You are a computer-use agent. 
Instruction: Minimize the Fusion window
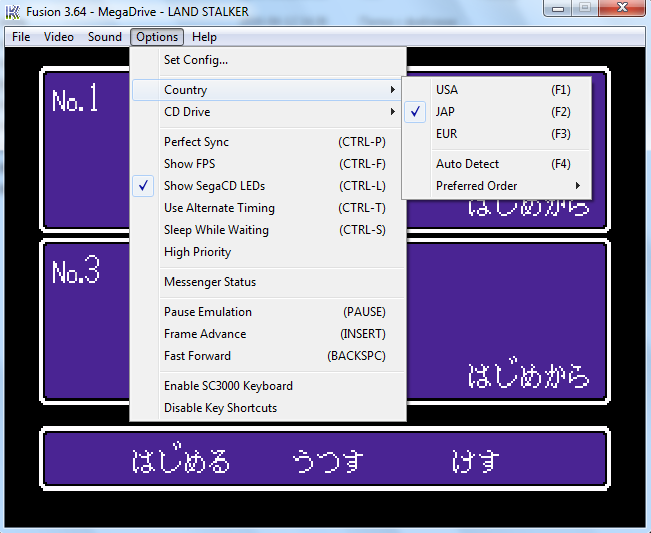coord(558,8)
